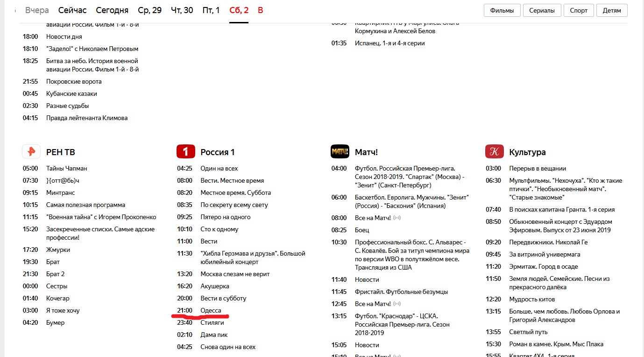Open the Россия 1 channel logo
644x357 pixels.
point(185,152)
